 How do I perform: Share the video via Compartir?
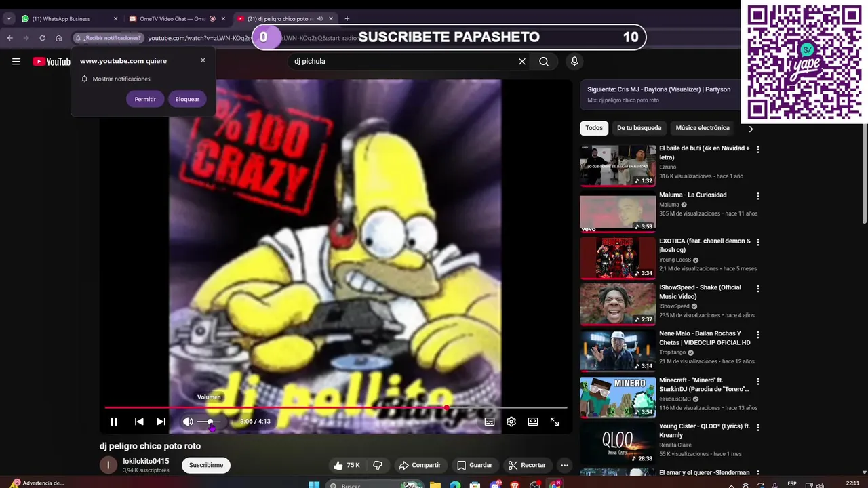coord(420,465)
